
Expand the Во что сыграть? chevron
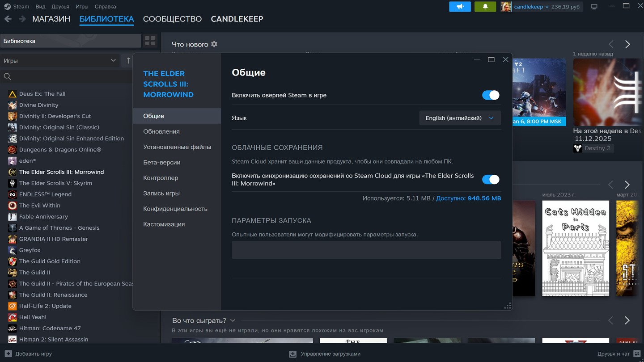click(x=233, y=320)
